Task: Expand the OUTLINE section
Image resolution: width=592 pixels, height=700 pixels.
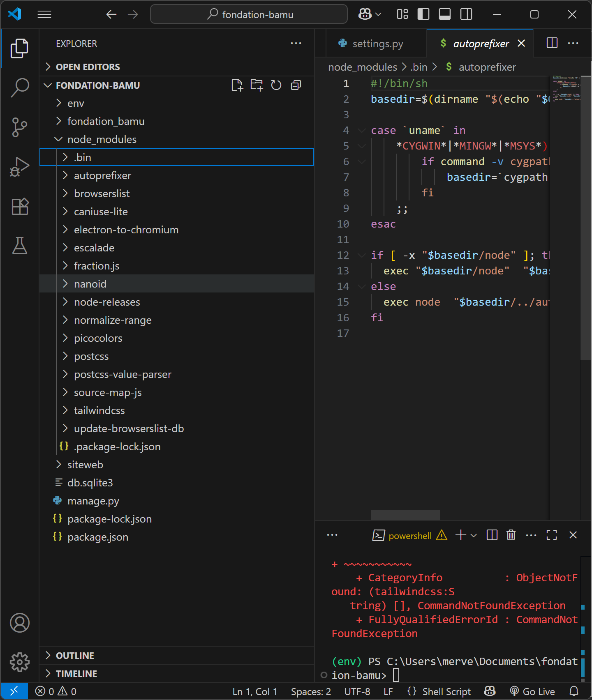Action: 177,656
